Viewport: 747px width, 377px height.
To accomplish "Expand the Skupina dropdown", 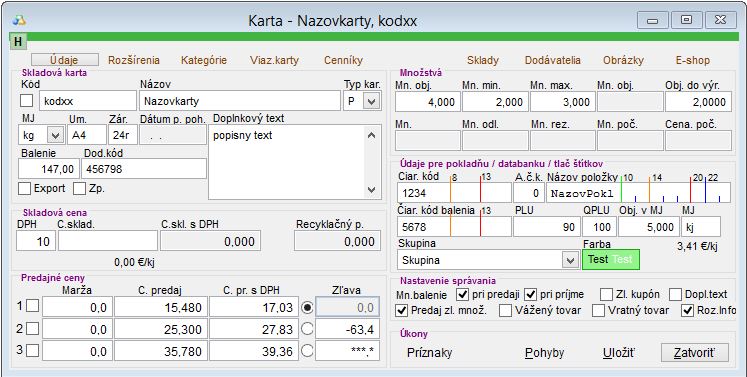I will pyautogui.click(x=570, y=260).
